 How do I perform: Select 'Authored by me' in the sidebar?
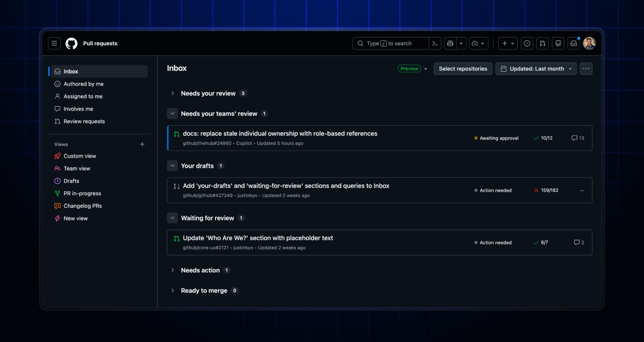tap(83, 84)
